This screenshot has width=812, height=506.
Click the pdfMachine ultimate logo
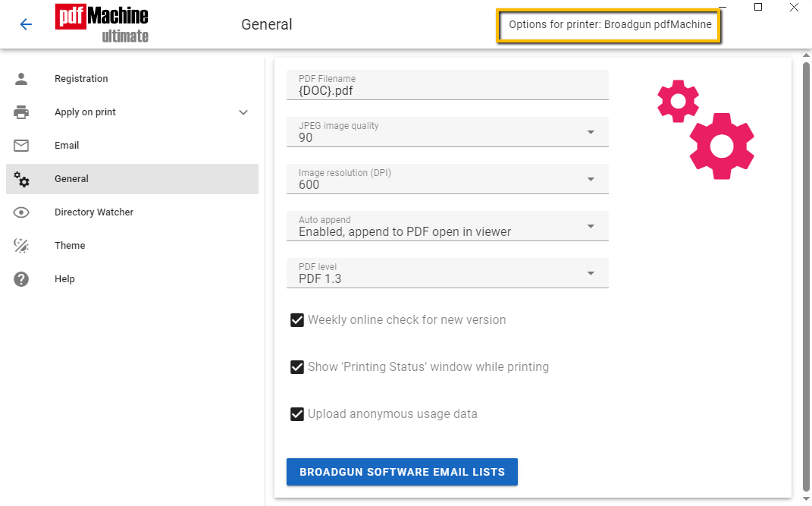pos(102,24)
